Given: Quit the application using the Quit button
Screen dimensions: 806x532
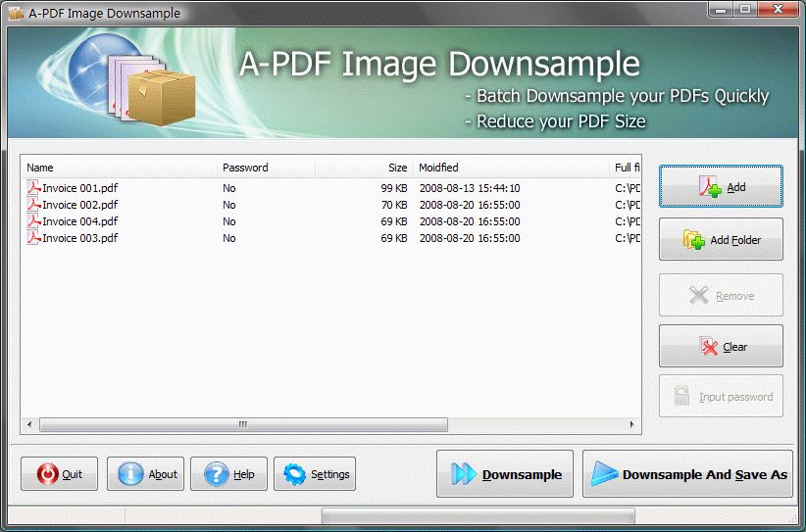Looking at the screenshot, I should [59, 474].
